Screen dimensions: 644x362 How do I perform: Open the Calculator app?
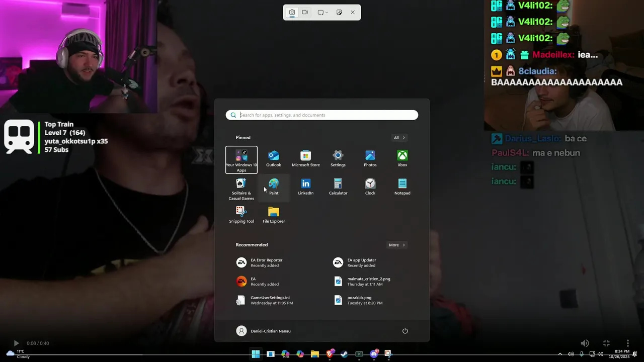pyautogui.click(x=338, y=187)
